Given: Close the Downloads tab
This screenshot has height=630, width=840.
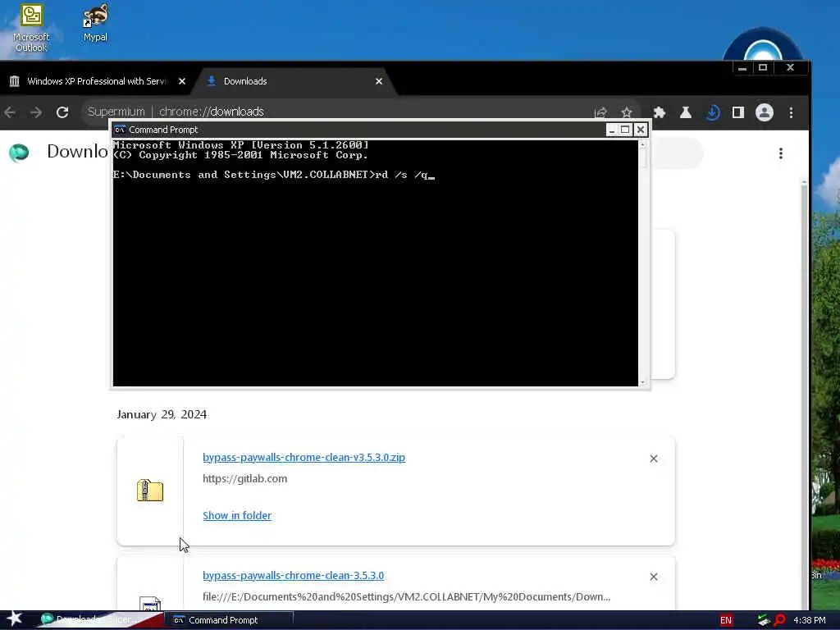Looking at the screenshot, I should pyautogui.click(x=379, y=81).
